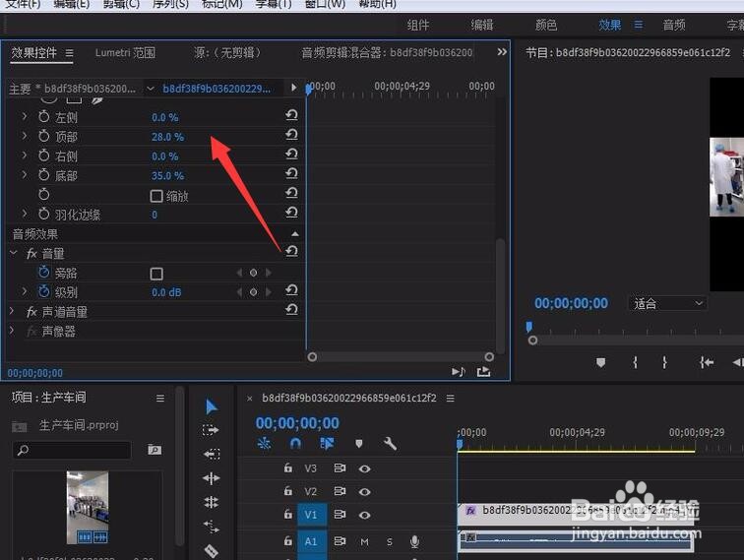
Task: Switch to the Lumetri 范围 tab
Action: click(125, 53)
